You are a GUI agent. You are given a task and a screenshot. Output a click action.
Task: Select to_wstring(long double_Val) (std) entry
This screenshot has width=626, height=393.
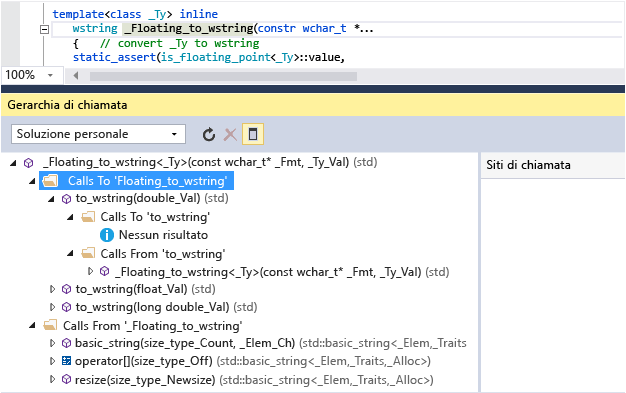click(x=166, y=307)
